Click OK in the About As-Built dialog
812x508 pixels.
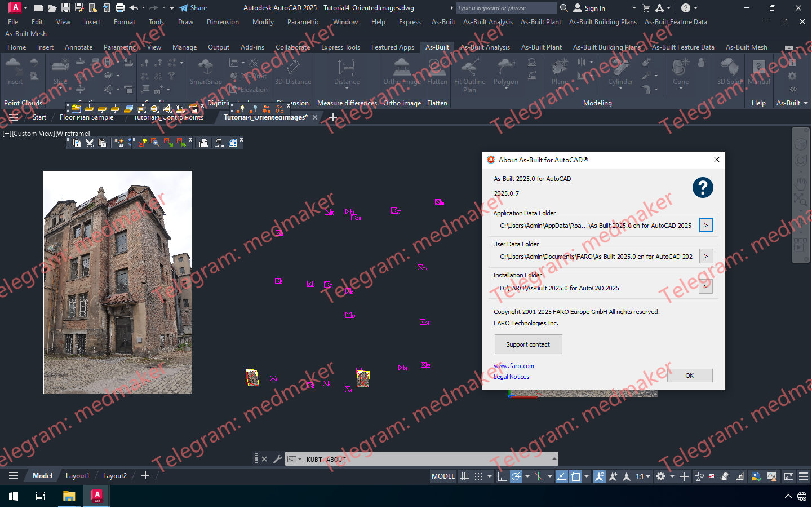pyautogui.click(x=689, y=375)
